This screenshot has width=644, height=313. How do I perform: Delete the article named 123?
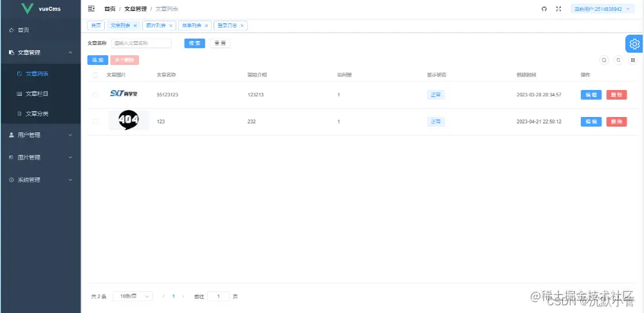616,122
